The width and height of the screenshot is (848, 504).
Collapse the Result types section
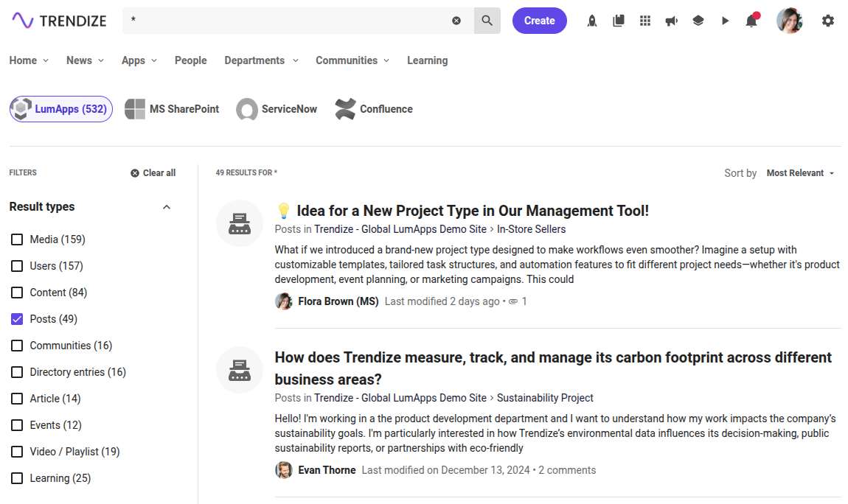coord(167,207)
